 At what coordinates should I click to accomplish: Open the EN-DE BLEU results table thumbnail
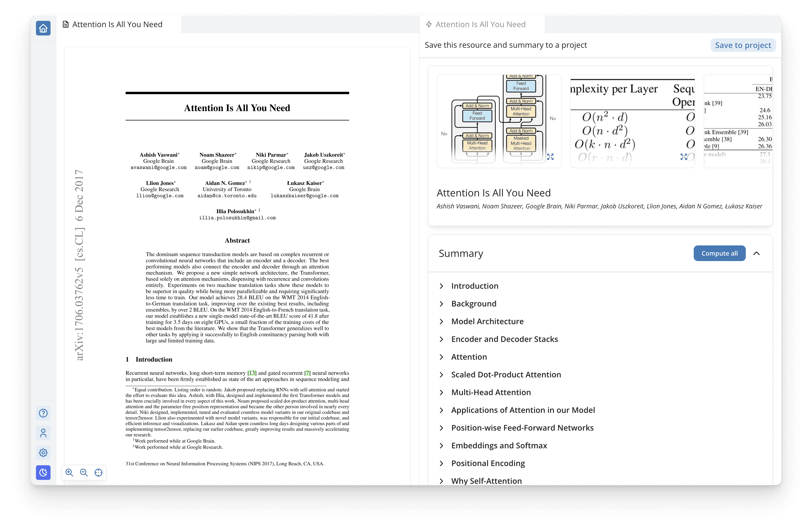click(738, 121)
